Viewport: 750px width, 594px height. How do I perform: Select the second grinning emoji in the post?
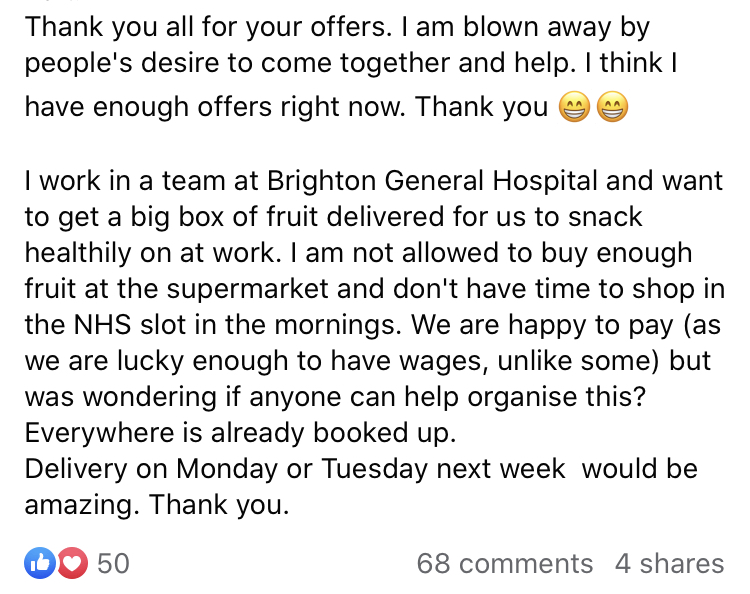tap(612, 106)
